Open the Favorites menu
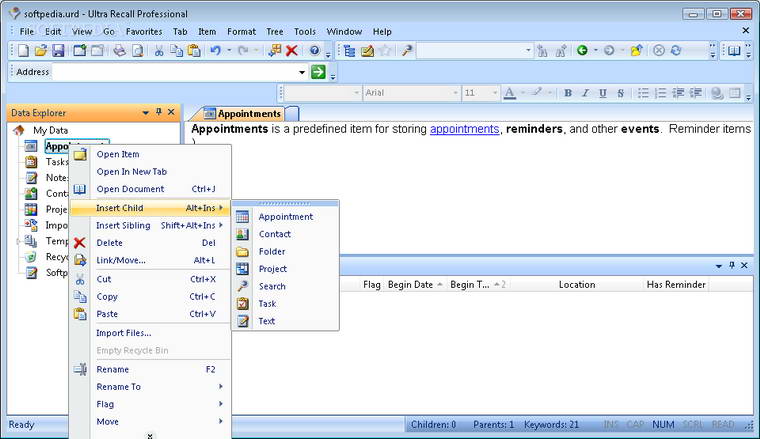 (144, 31)
